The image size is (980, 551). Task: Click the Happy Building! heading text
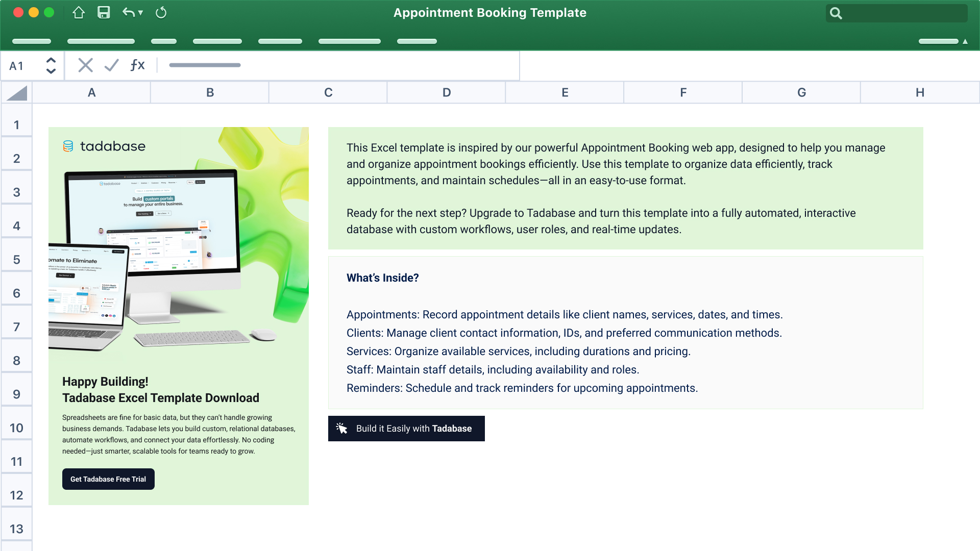[105, 382]
